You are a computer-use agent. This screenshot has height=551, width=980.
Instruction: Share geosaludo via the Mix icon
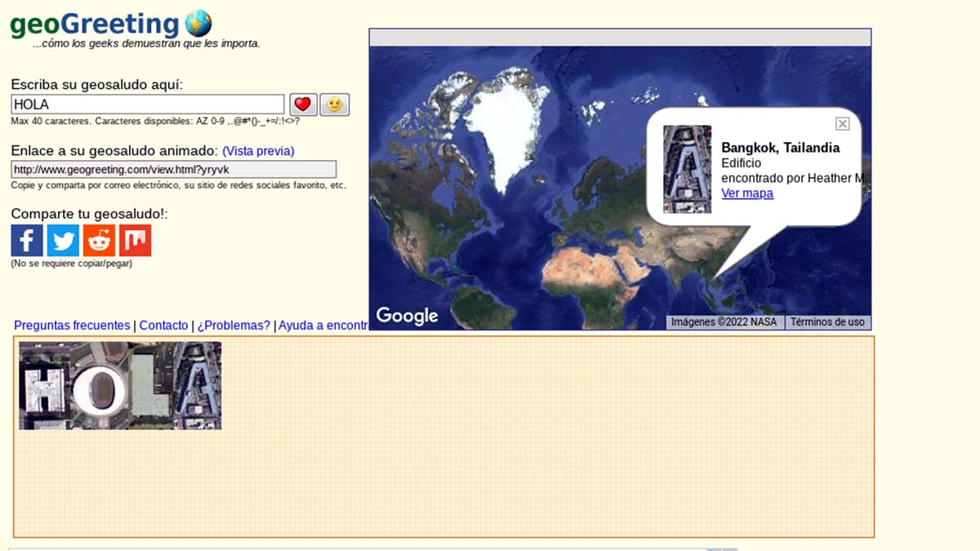point(135,241)
